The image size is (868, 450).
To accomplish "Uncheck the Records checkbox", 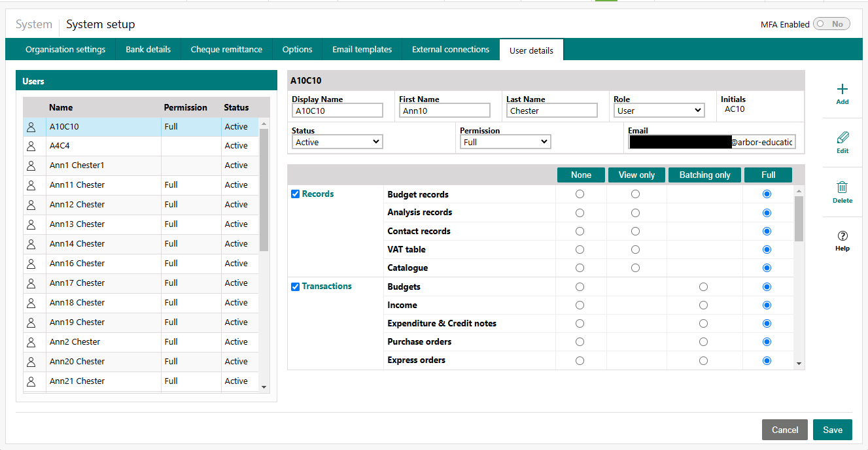I will pos(295,194).
